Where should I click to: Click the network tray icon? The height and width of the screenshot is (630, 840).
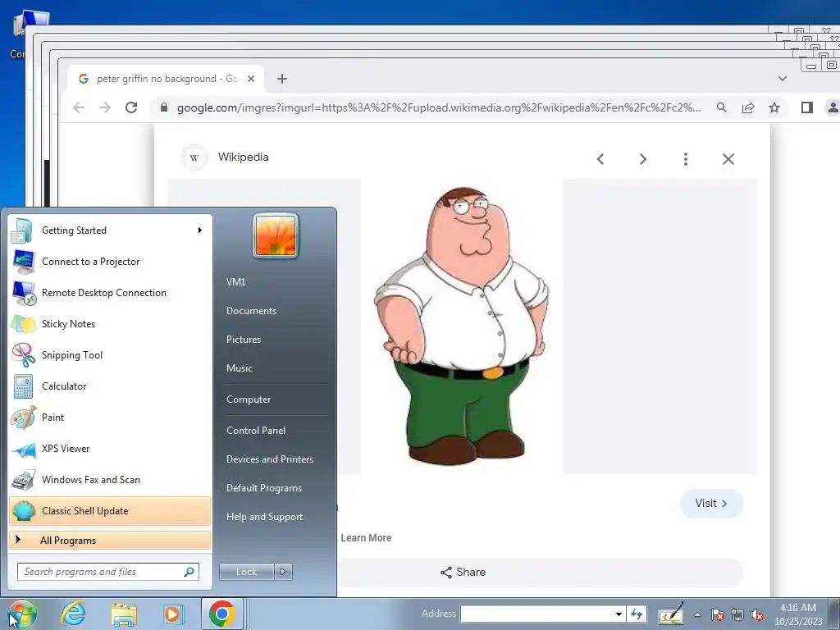click(x=737, y=614)
